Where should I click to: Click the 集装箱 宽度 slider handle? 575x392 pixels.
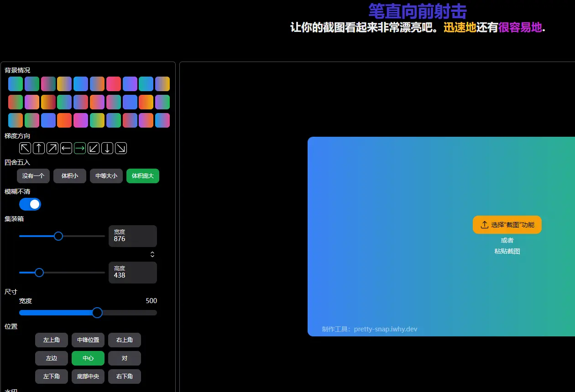click(x=58, y=236)
